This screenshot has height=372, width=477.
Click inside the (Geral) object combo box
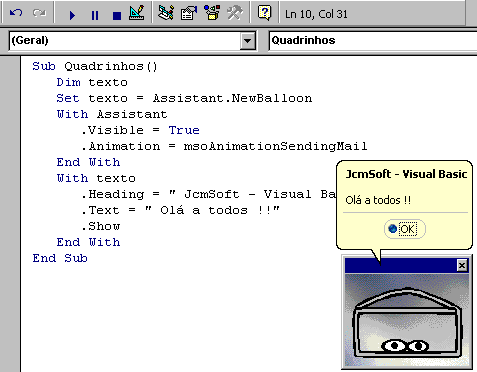tap(125, 41)
